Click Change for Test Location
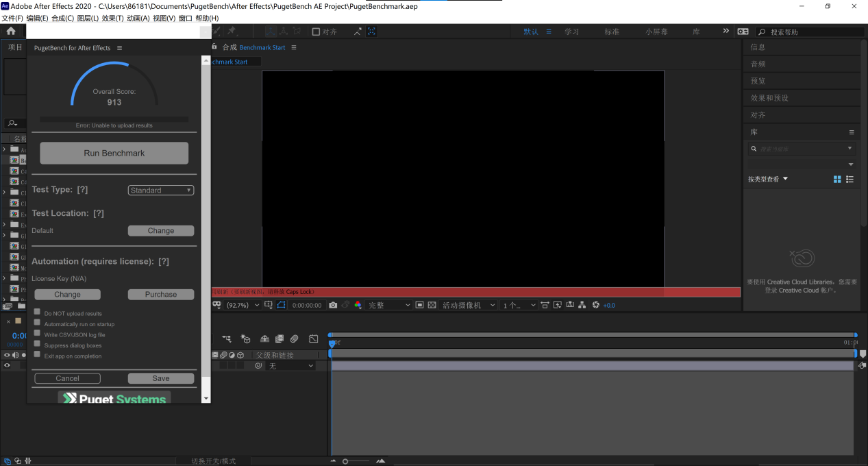The height and width of the screenshot is (466, 868). (161, 231)
